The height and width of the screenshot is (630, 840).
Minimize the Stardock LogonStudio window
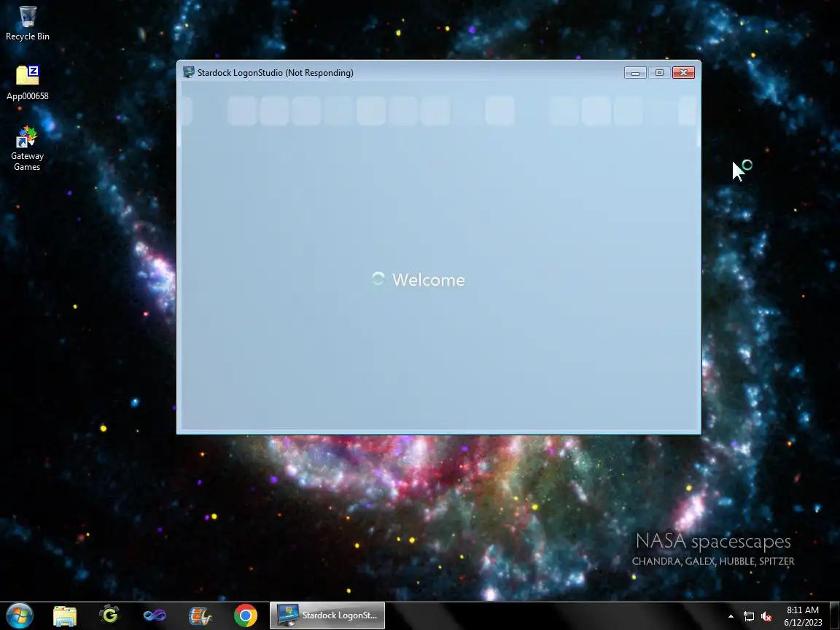click(x=635, y=73)
